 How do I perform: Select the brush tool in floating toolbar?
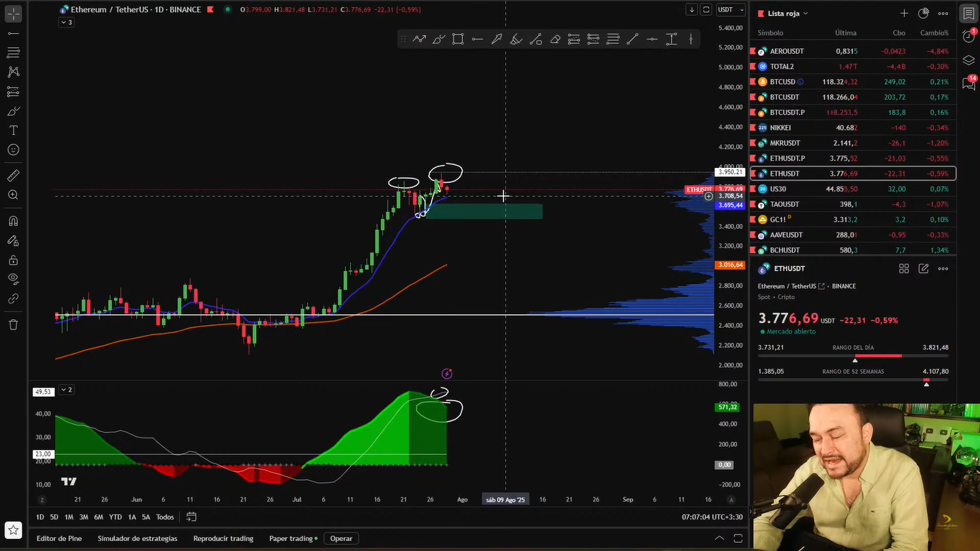(438, 39)
